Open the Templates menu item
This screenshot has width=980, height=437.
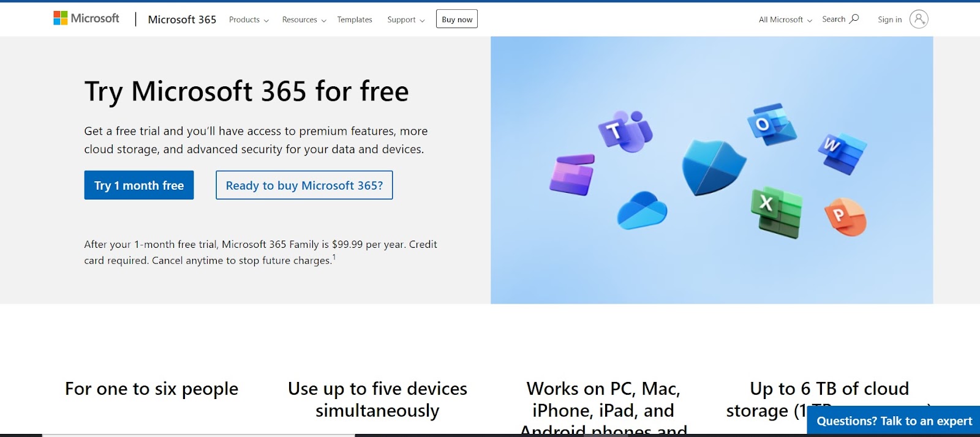[355, 20]
